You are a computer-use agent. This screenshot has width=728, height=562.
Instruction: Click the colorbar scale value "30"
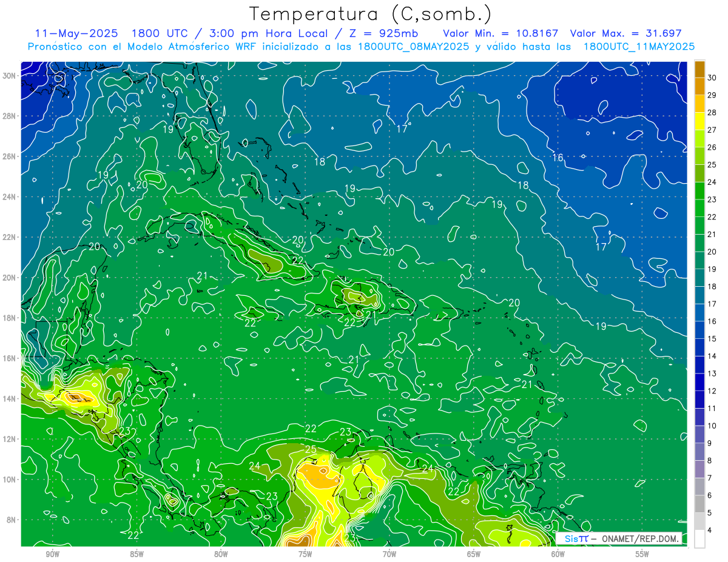point(713,77)
